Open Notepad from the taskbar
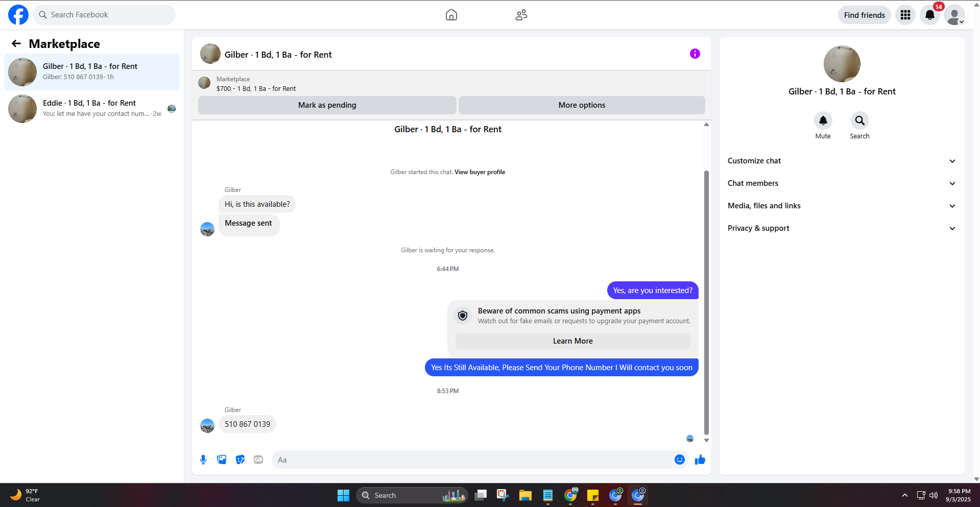This screenshot has height=507, width=980. (x=548, y=495)
